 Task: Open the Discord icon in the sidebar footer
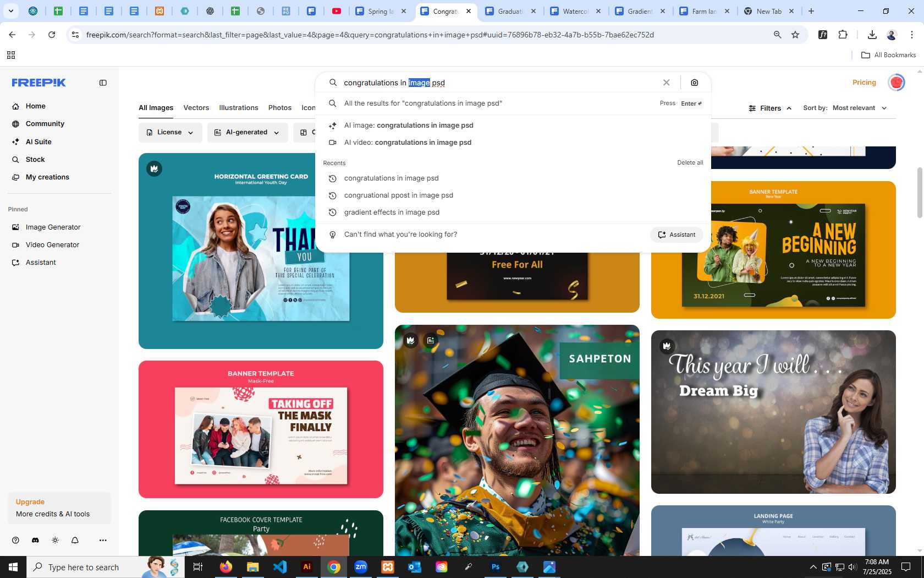(x=35, y=541)
